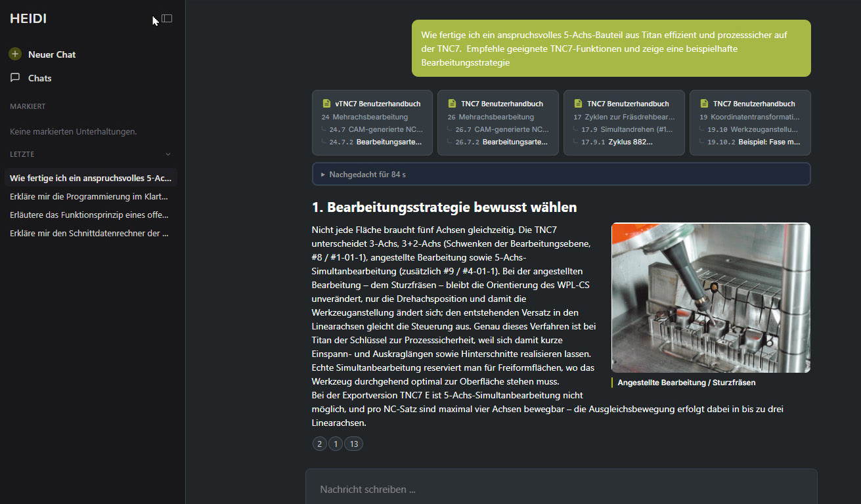861x504 pixels.
Task: Click document icon on vTNC7 Benutzerhandbuch card
Action: point(326,104)
